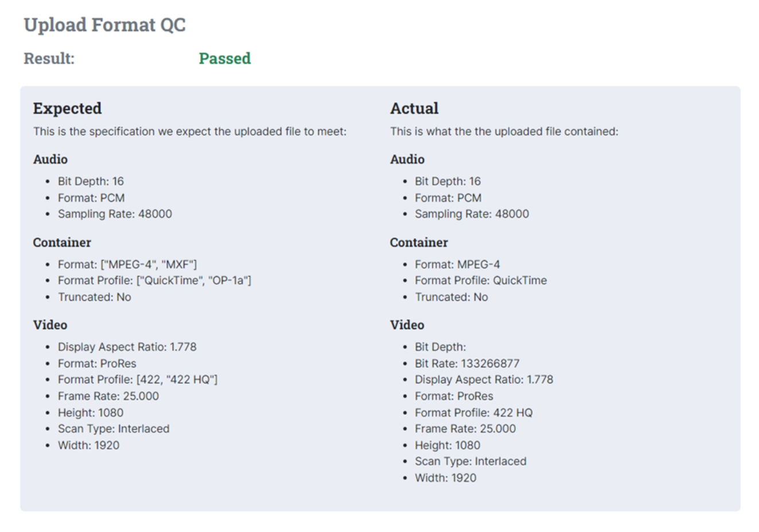Click actual video Bit Depth entry
759x532 pixels.
(x=440, y=347)
